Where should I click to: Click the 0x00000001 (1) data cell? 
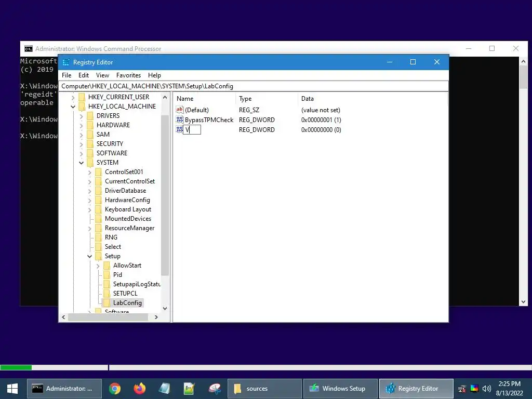321,120
